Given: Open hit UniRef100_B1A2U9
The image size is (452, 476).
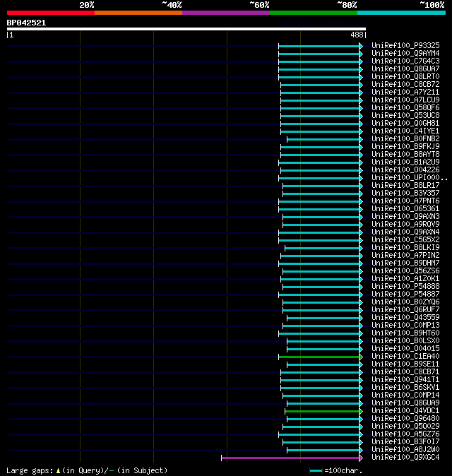Looking at the screenshot, I should [405, 162].
